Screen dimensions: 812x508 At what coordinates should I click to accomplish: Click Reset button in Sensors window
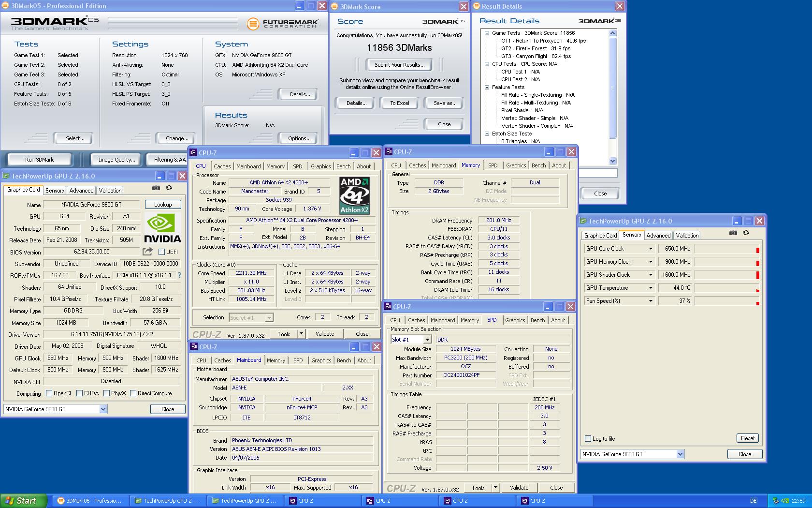[748, 438]
